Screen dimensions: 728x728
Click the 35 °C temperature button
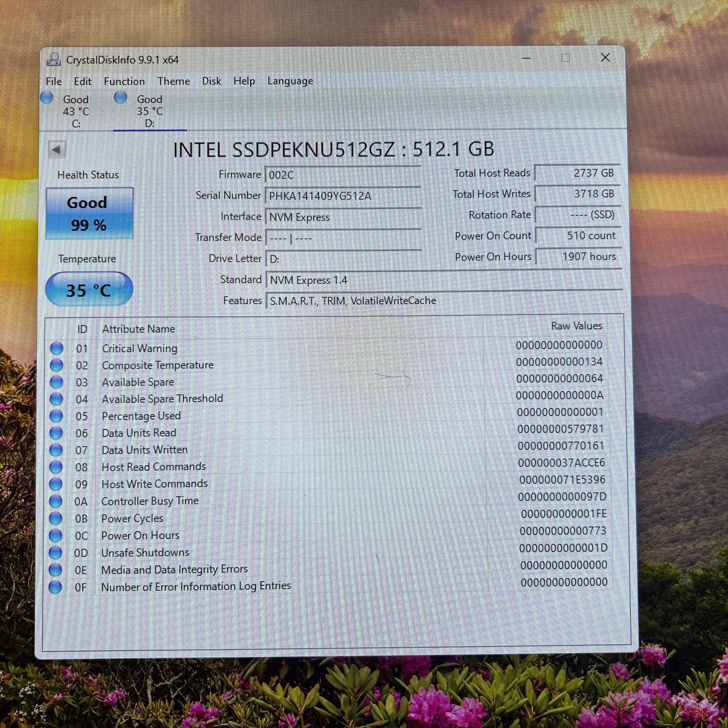click(89, 289)
